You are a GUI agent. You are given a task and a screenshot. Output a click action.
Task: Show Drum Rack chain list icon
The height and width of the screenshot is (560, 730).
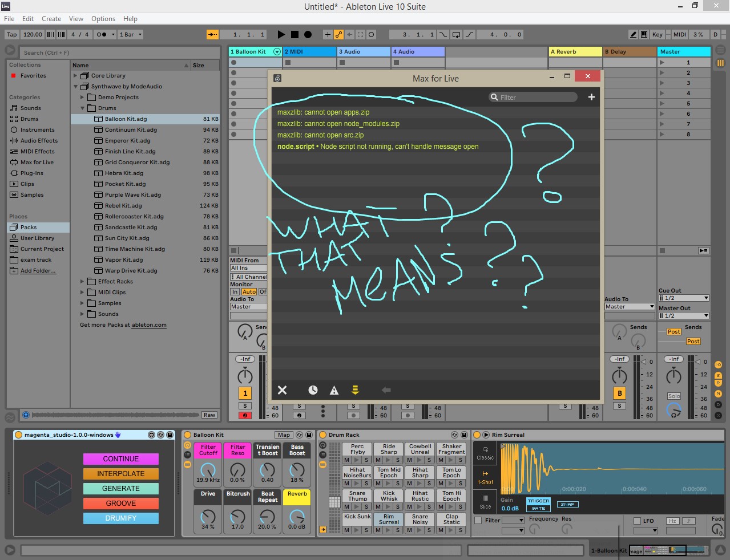coord(322,455)
